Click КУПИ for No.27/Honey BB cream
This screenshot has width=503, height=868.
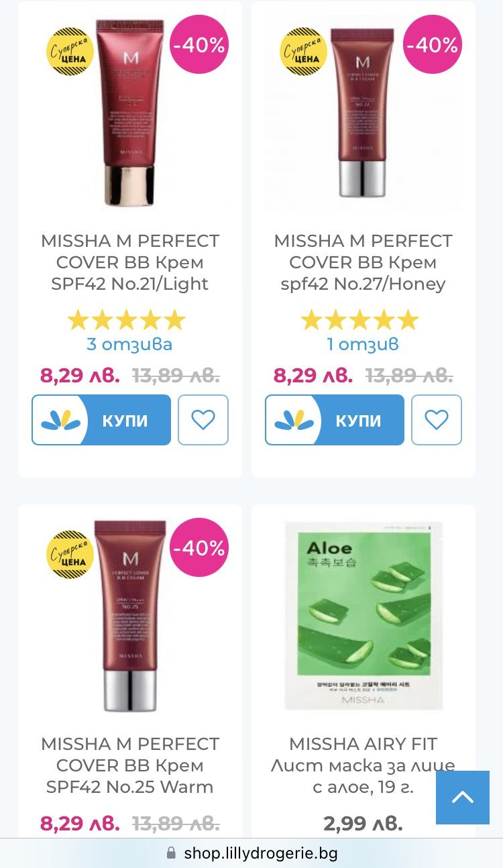pyautogui.click(x=335, y=420)
